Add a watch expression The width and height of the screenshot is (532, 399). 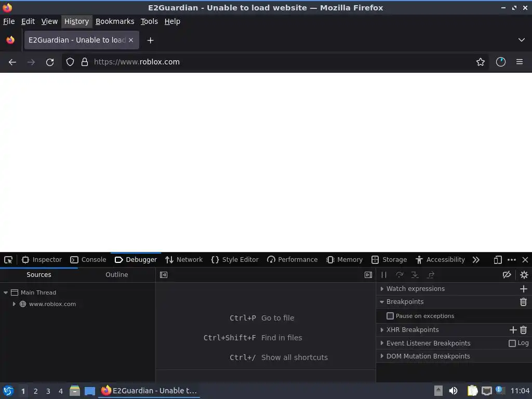coord(524,289)
